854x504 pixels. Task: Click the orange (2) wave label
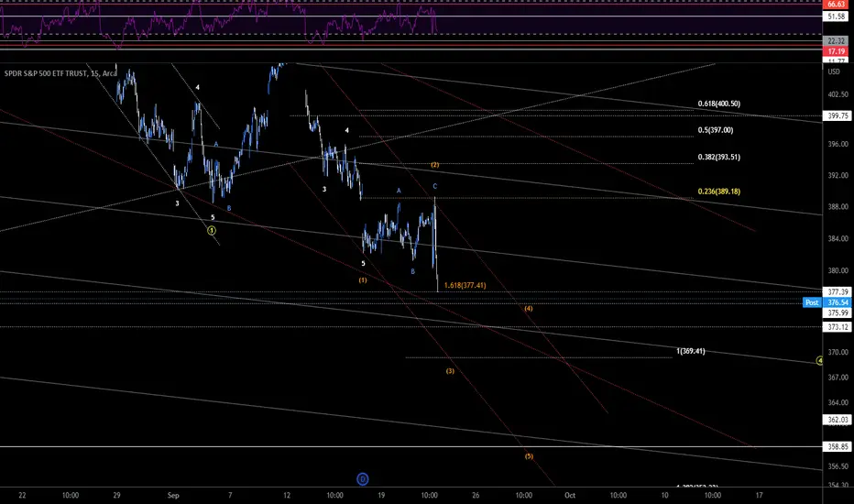434,165
